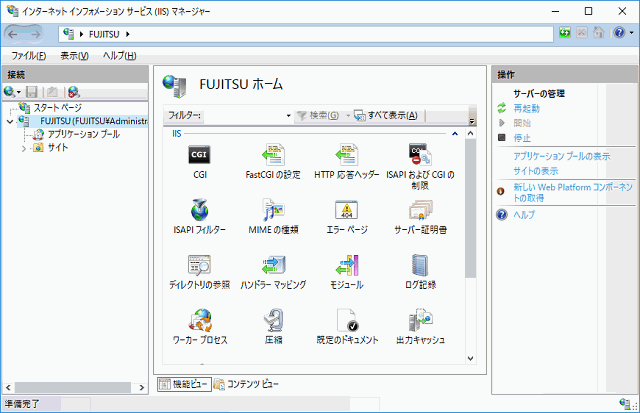Click the status bar network icon
This screenshot has height=413, width=640.
pyautogui.click(x=625, y=403)
